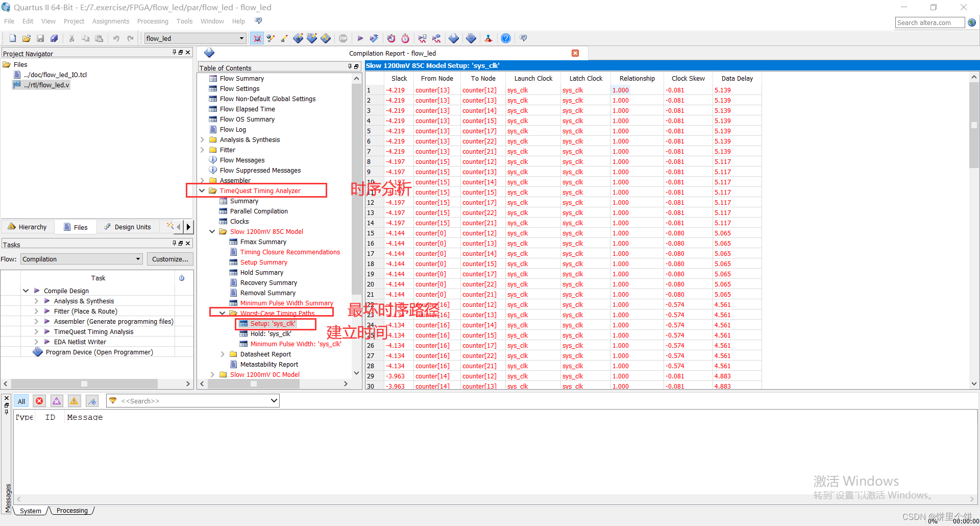The image size is (980, 526).
Task: Show error messages filter icon
Action: (x=39, y=401)
